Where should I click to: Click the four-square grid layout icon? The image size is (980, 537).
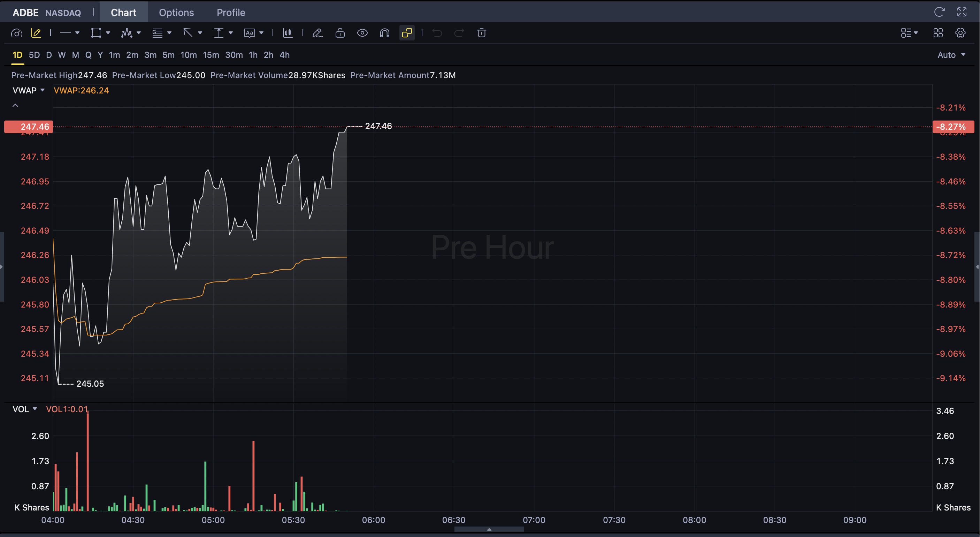click(x=938, y=33)
